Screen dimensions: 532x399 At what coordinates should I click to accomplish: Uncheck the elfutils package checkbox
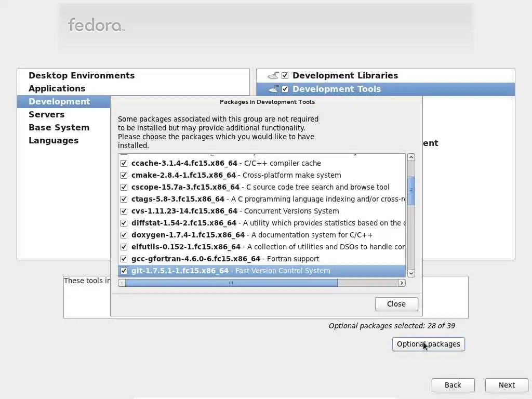tap(124, 247)
